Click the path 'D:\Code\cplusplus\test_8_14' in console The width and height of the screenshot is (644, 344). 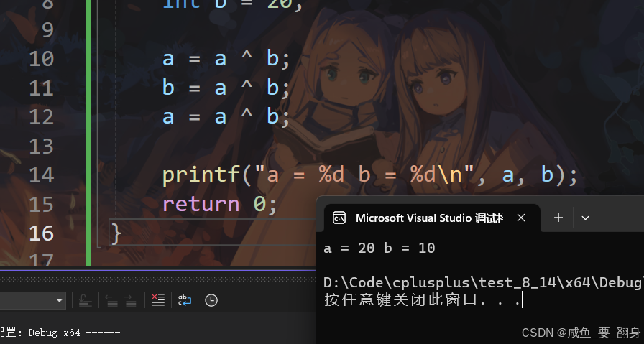pyautogui.click(x=439, y=283)
